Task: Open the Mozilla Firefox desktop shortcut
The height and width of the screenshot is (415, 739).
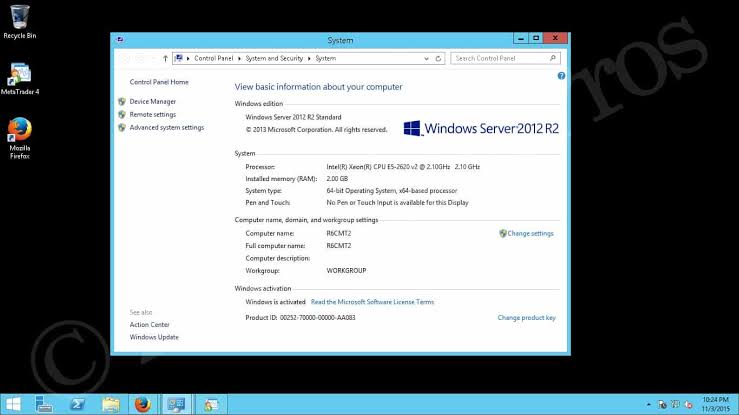Action: click(19, 138)
